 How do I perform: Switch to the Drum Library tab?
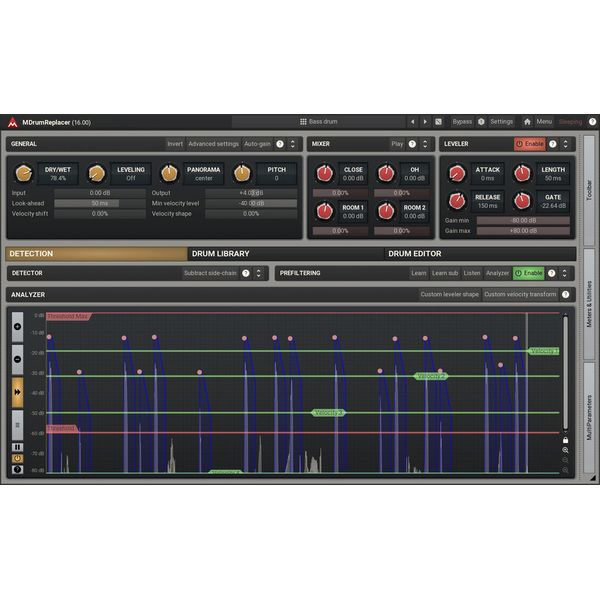click(x=285, y=254)
